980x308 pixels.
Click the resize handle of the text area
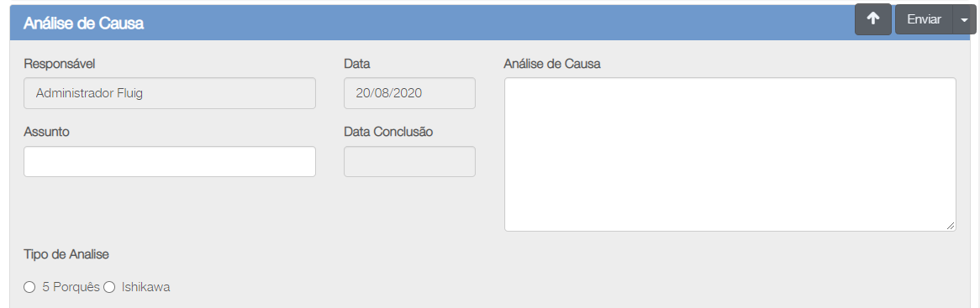pyautogui.click(x=951, y=227)
